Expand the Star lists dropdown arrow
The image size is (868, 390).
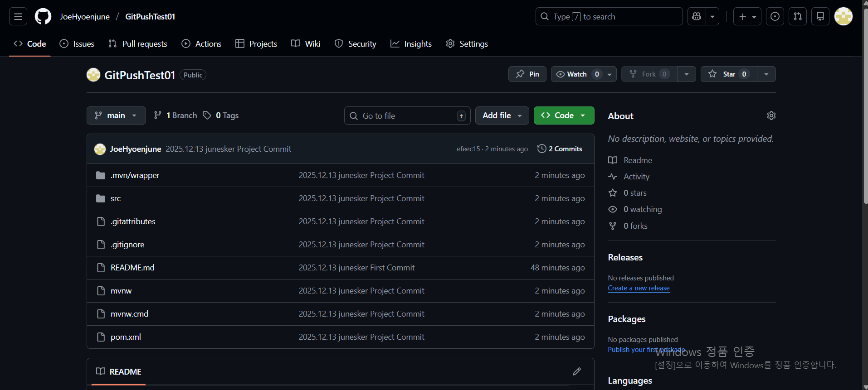(x=766, y=74)
